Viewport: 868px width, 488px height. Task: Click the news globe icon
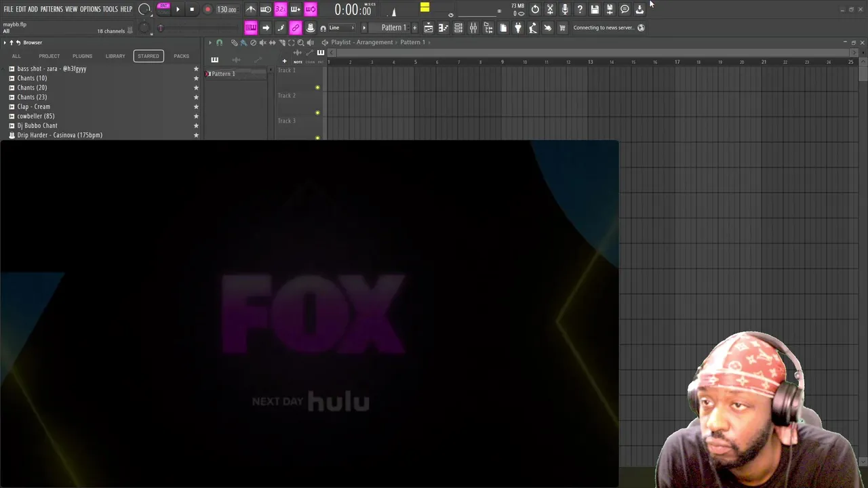[641, 28]
